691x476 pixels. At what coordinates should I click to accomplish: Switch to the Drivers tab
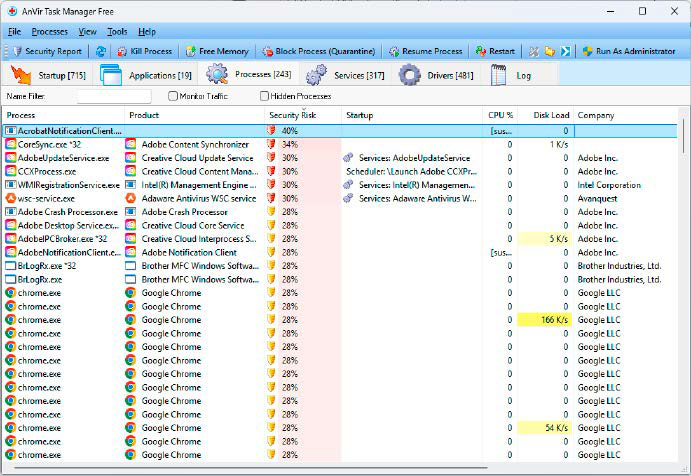coord(436,75)
